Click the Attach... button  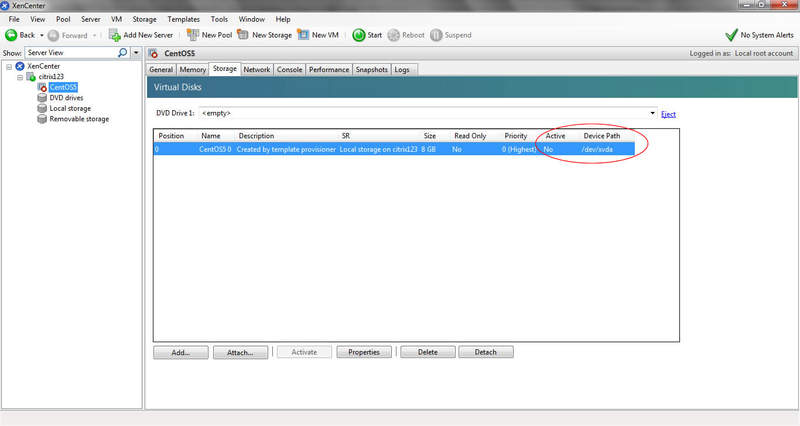tap(240, 353)
